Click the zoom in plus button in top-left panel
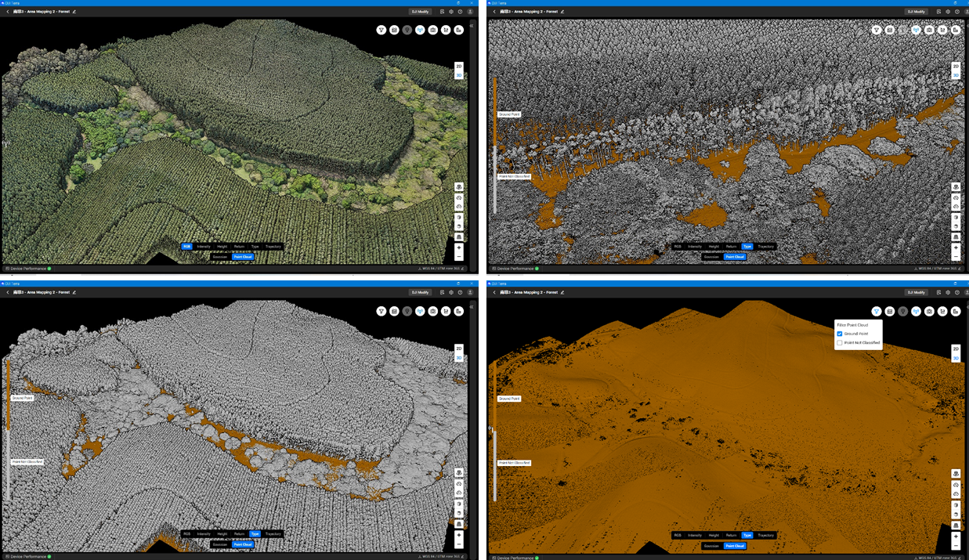 459,247
